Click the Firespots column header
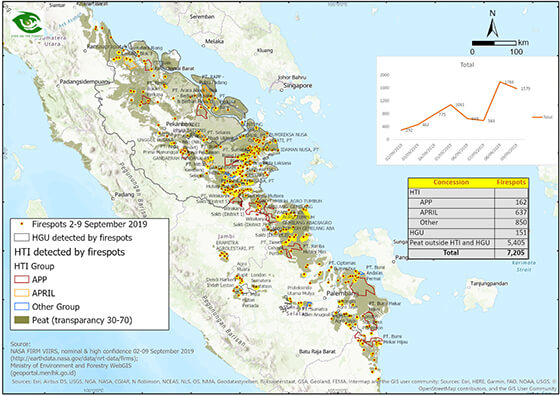560x396 pixels. click(x=511, y=182)
